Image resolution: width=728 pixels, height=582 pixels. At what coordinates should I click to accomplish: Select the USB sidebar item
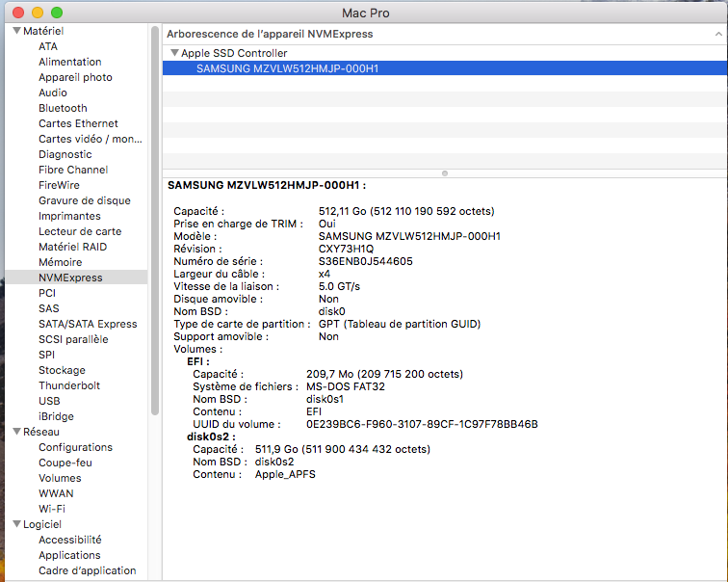pos(49,401)
